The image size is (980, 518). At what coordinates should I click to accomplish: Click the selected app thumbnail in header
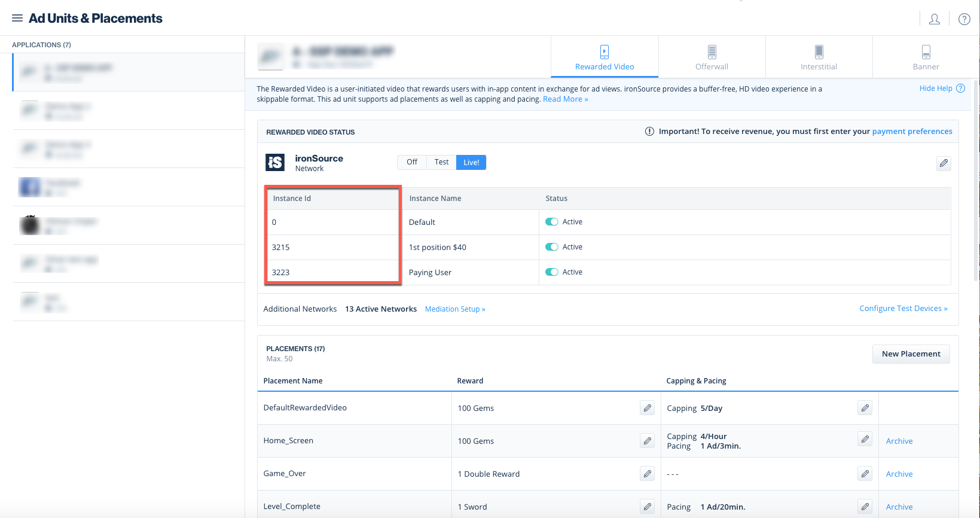click(x=270, y=56)
